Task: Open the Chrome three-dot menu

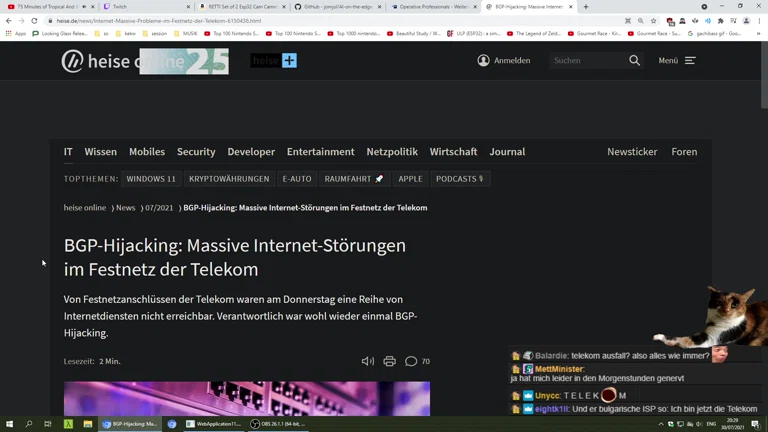Action: pos(759,21)
